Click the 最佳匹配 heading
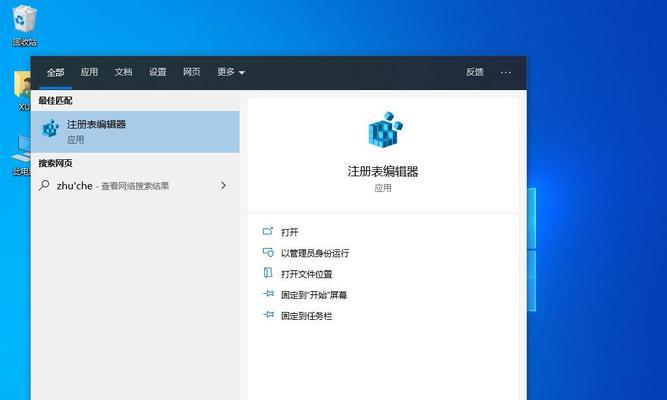 click(55, 101)
